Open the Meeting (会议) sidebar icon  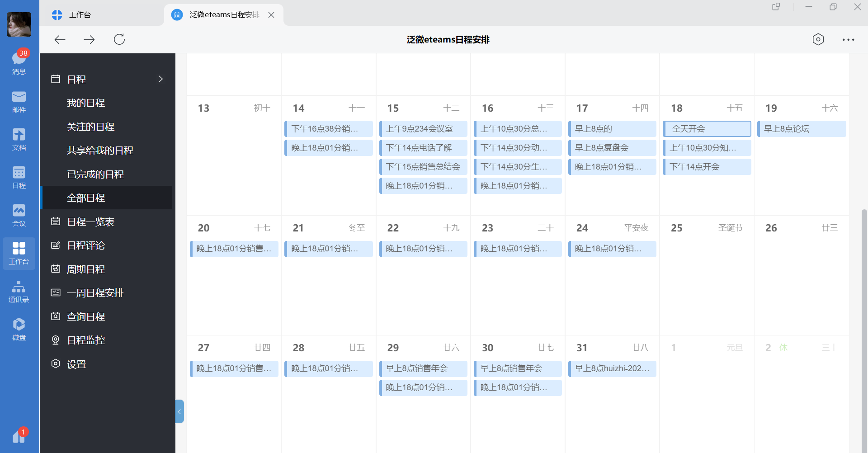tap(19, 215)
